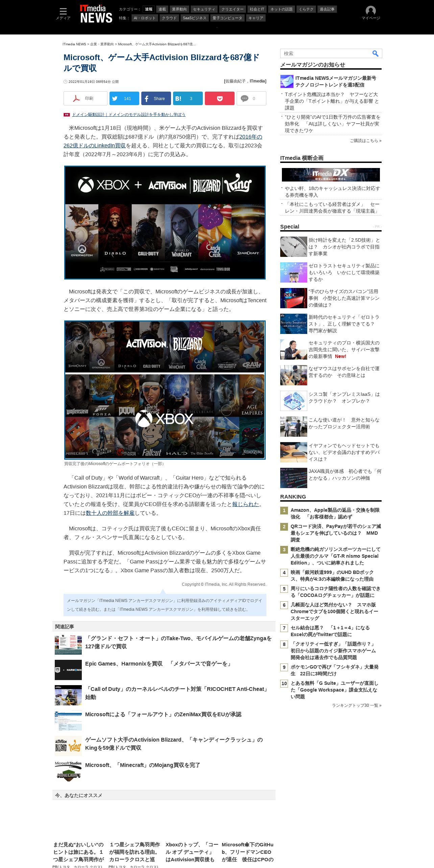The height and width of the screenshot is (868, 434).
Task: Open ranking 9 ポケモンGO article
Action: [x=335, y=670]
